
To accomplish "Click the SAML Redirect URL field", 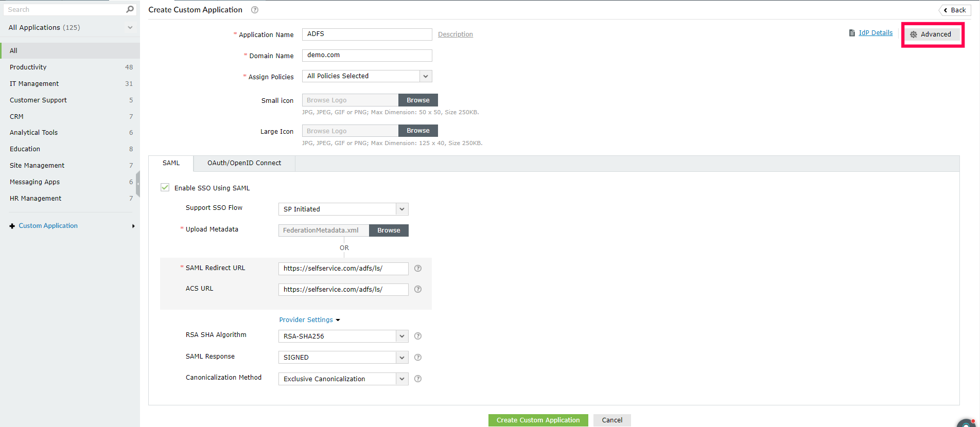I will pos(343,268).
